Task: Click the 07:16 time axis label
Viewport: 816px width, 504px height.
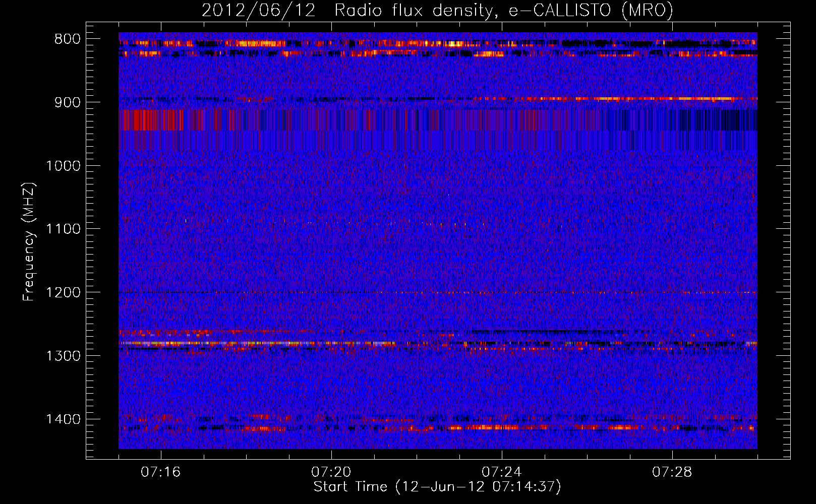Action: [x=160, y=472]
